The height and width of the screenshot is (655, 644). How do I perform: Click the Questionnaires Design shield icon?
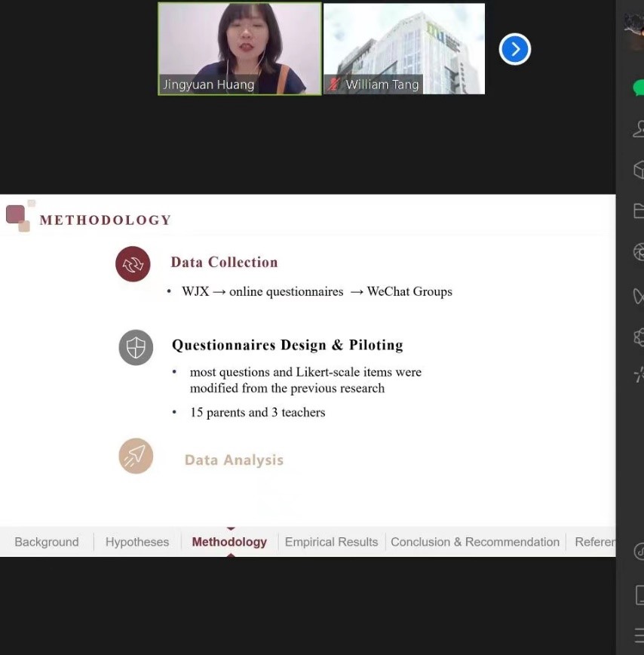(x=136, y=347)
